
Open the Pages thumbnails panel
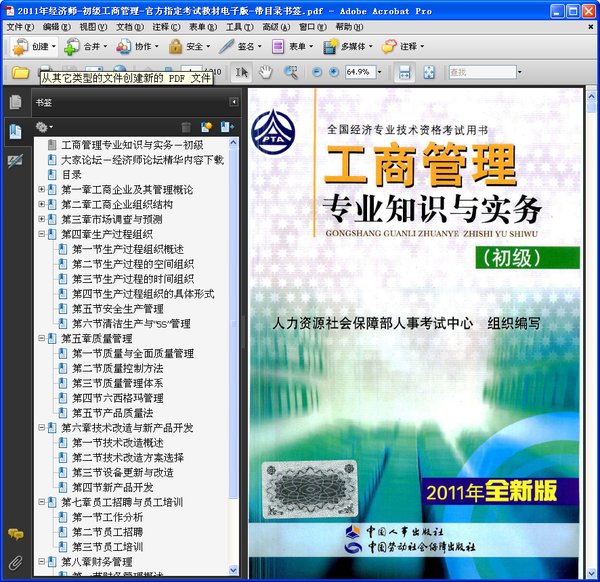coord(15,102)
